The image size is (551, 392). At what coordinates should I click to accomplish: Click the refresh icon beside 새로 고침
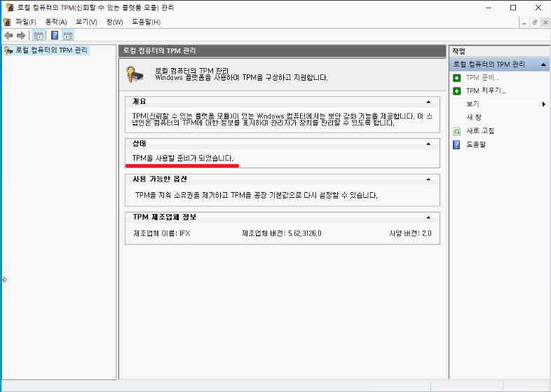click(x=457, y=131)
